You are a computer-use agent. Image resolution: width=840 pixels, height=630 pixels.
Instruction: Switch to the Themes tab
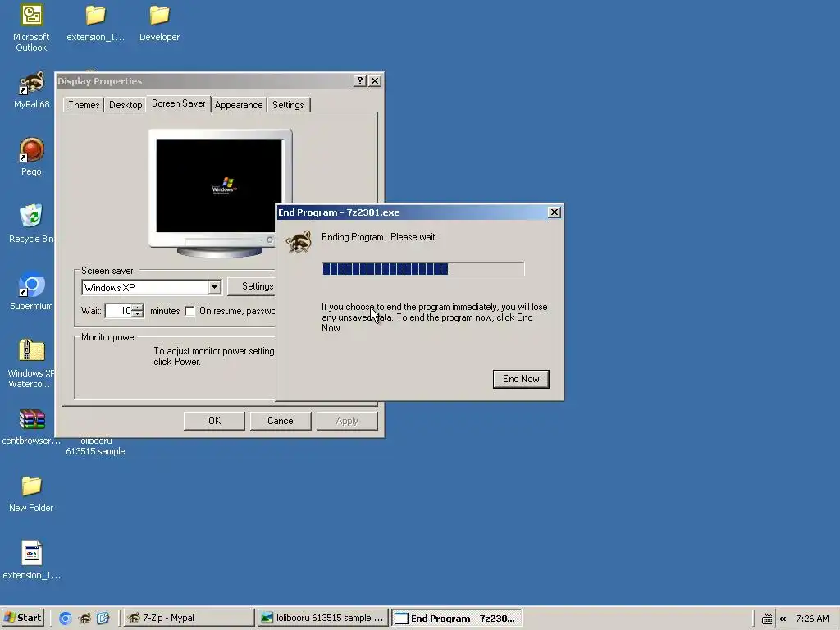pyautogui.click(x=84, y=105)
